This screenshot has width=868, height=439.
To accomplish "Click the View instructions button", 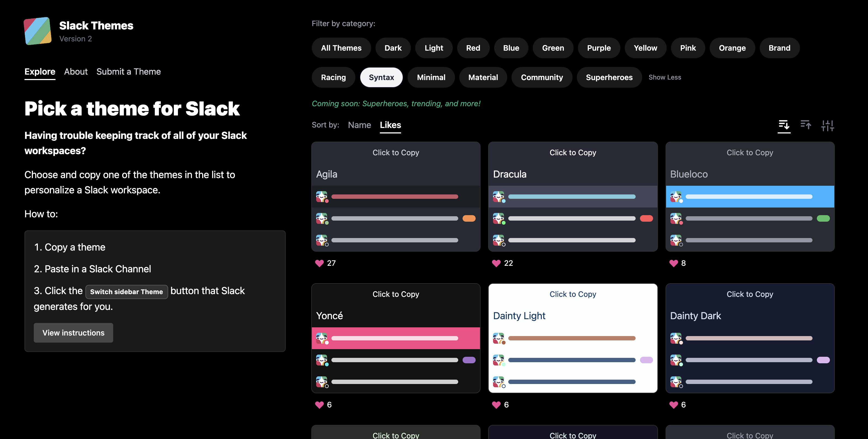I will 73,333.
